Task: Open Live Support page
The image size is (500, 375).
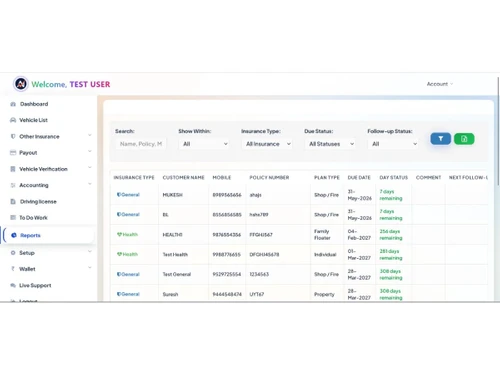Action: pyautogui.click(x=35, y=285)
